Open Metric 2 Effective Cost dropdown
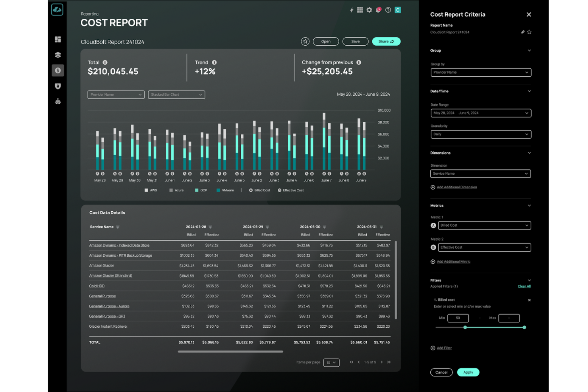588x392 pixels. (484, 247)
